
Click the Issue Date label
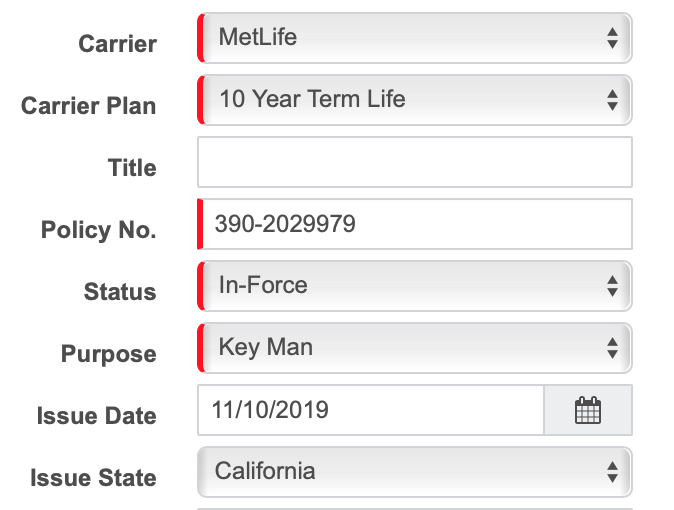[97, 416]
